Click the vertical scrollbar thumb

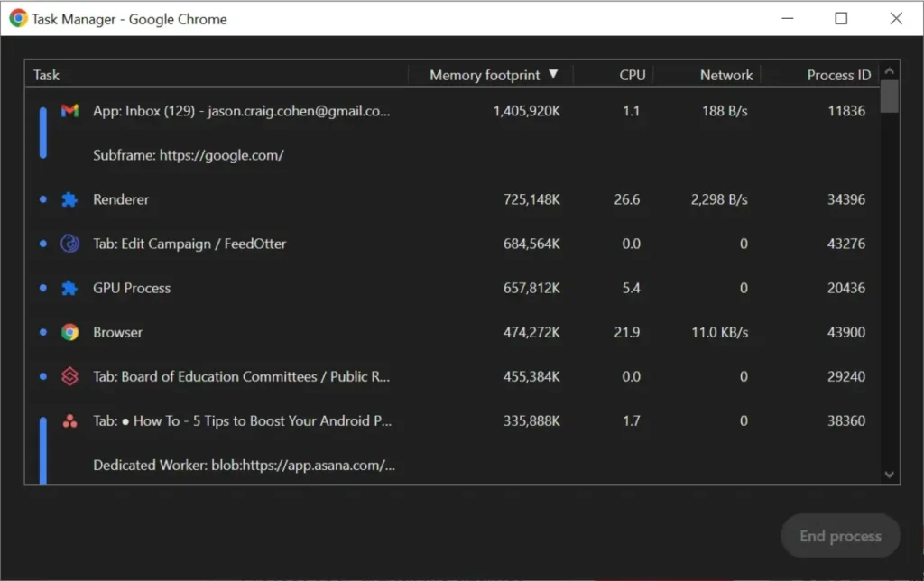[889, 96]
